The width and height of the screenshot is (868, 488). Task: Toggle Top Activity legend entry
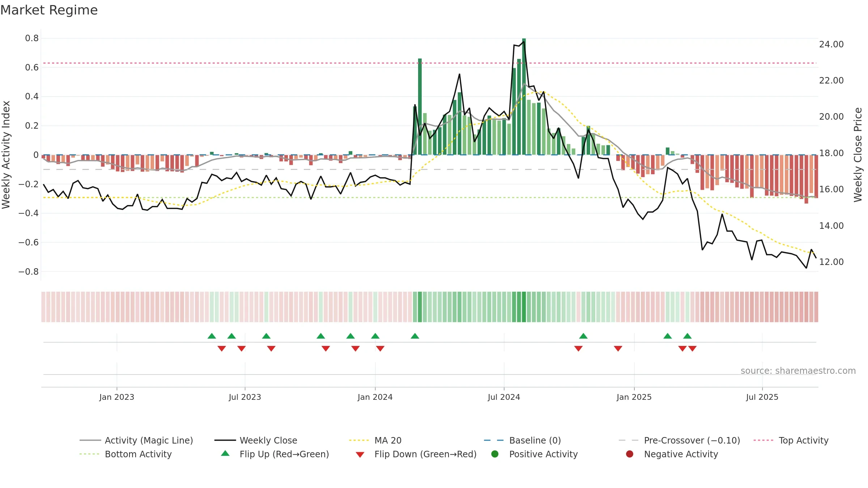click(791, 440)
